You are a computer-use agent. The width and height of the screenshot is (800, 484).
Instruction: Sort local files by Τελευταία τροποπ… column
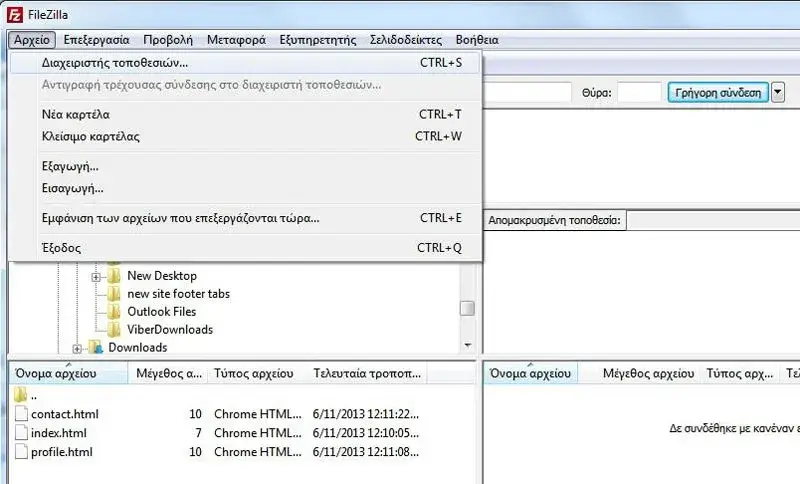pos(367,373)
